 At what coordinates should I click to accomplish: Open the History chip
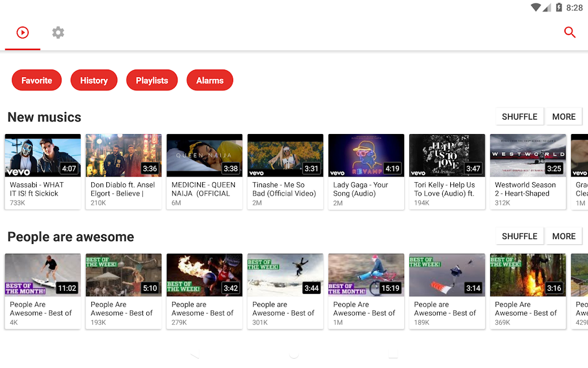pyautogui.click(x=94, y=80)
